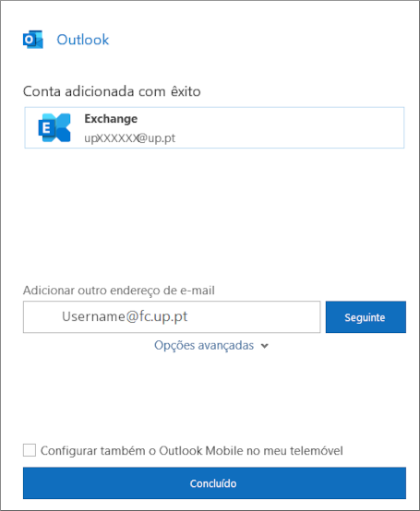420x511 pixels.
Task: Finish setup with the Concluído button
Action: point(214,483)
